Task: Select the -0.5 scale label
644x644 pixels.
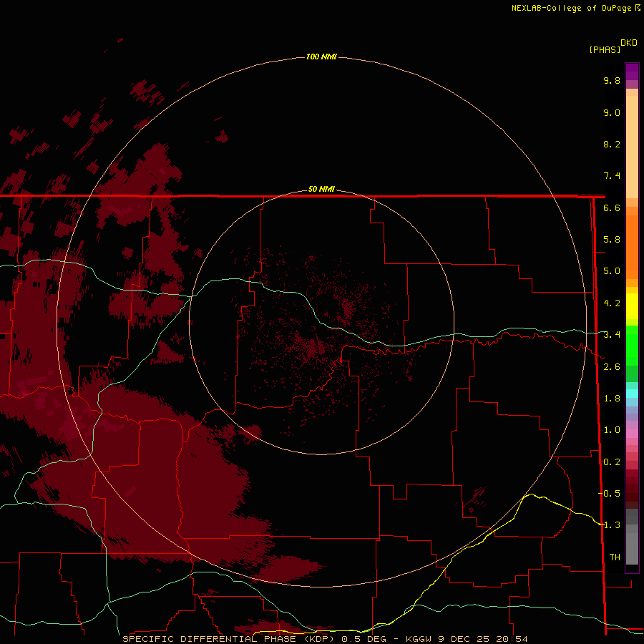Action: tap(610, 494)
